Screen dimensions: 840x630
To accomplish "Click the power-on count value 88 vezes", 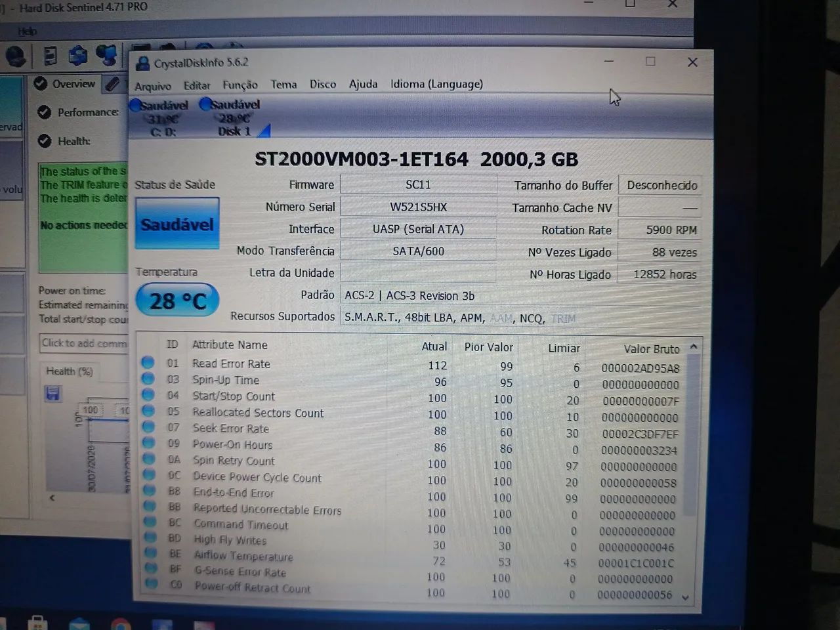I will coord(660,253).
